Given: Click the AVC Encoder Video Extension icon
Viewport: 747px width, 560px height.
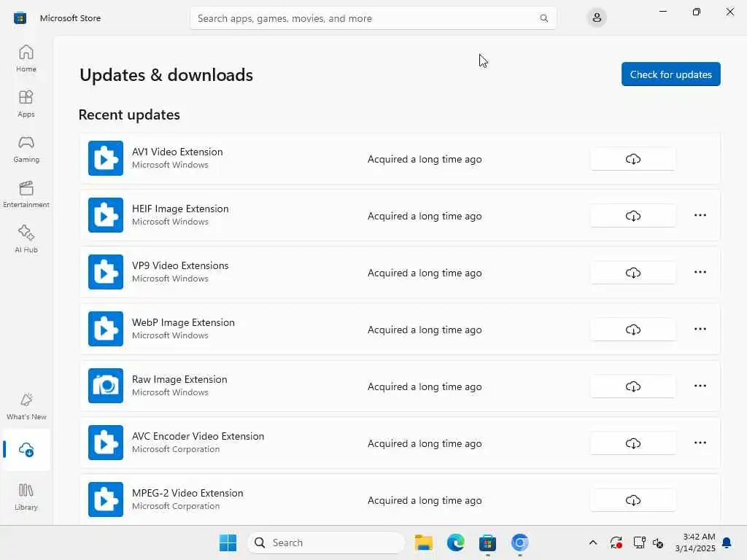Looking at the screenshot, I should (106, 443).
